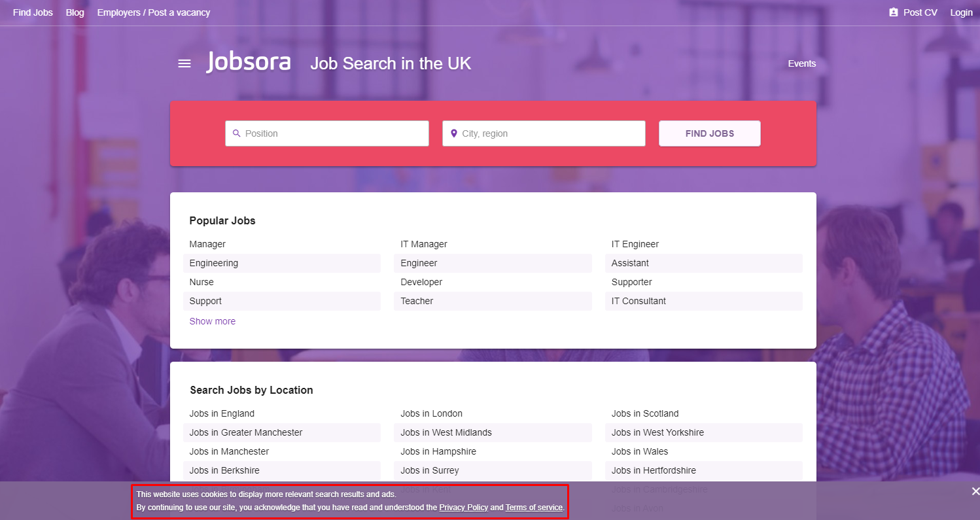Expand Popular Jobs with Show more
980x520 pixels.
pos(213,321)
